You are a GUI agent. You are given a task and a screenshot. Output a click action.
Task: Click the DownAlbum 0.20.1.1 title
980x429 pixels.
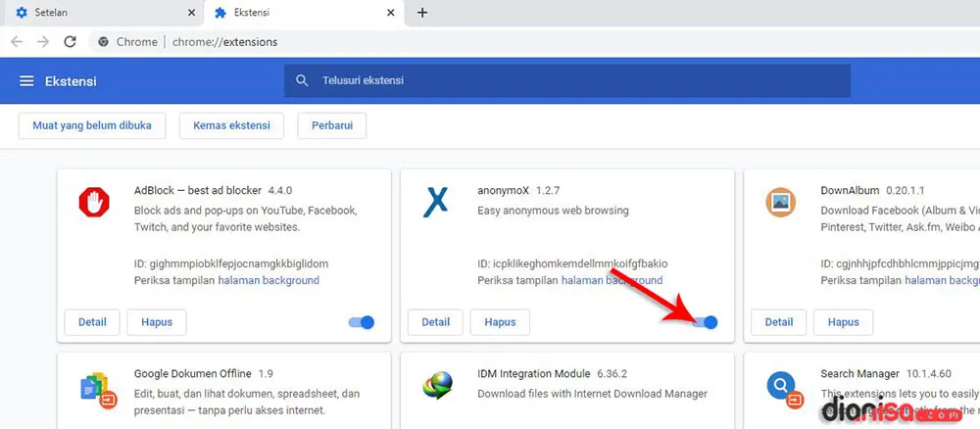[x=872, y=190]
